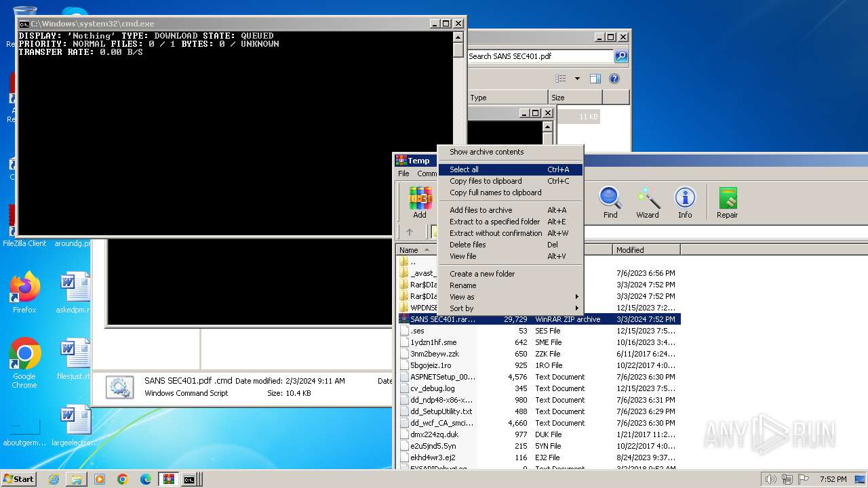Switch to WinRAR taskbar button
The height and width of the screenshot is (488, 868).
168,479
